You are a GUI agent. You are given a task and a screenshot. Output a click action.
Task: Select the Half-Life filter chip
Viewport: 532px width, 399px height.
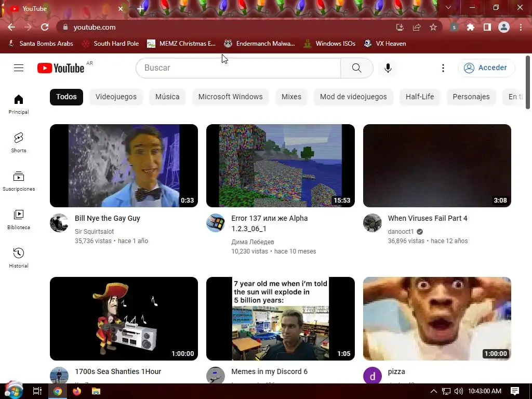420,97
